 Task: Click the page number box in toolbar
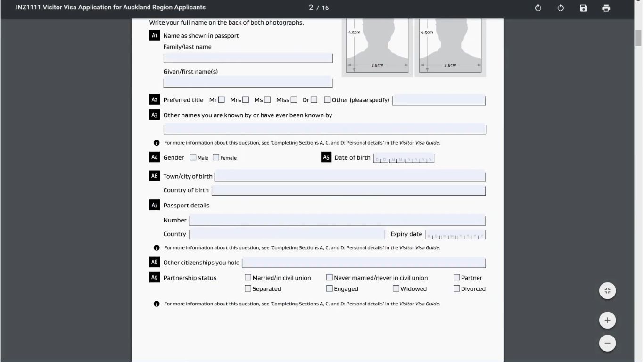311,8
